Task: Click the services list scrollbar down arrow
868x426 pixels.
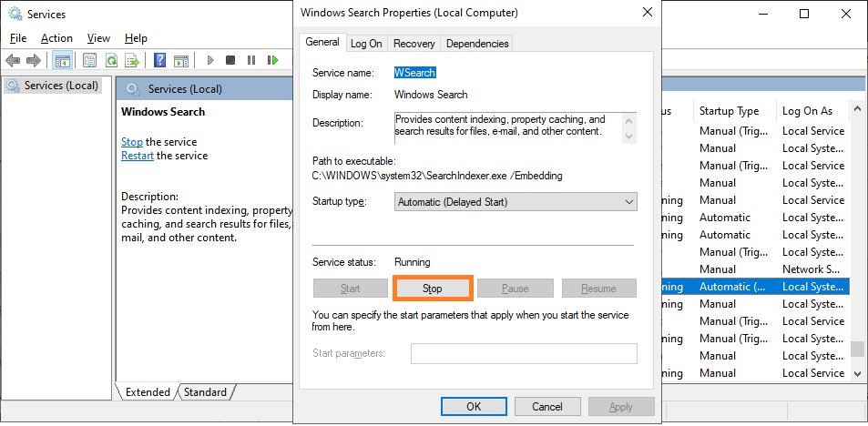Action: (x=857, y=373)
